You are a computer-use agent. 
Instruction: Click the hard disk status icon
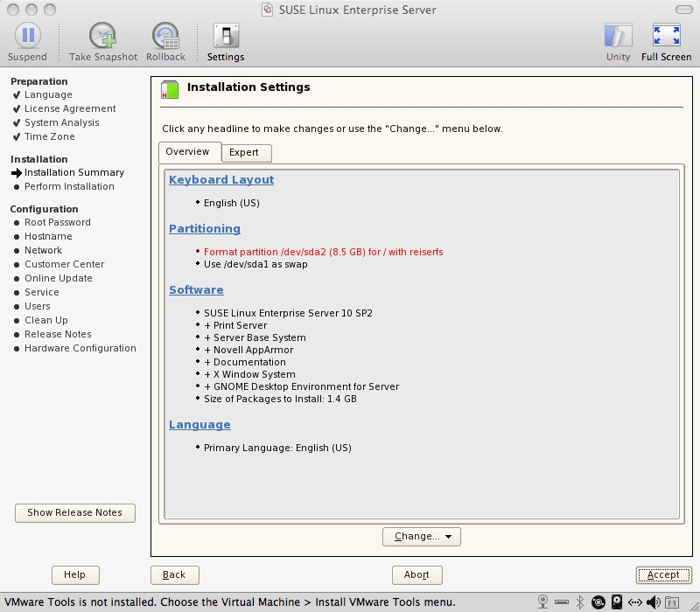pyautogui.click(x=617, y=602)
